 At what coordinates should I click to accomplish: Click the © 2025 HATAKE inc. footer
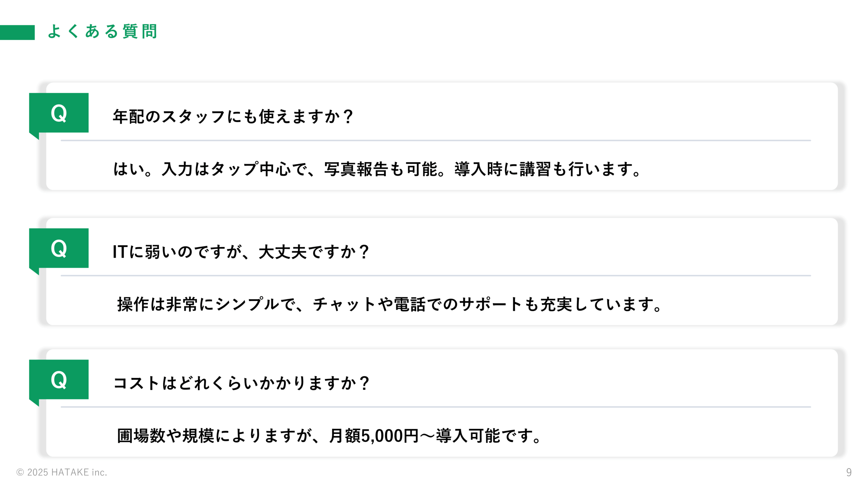[62, 472]
